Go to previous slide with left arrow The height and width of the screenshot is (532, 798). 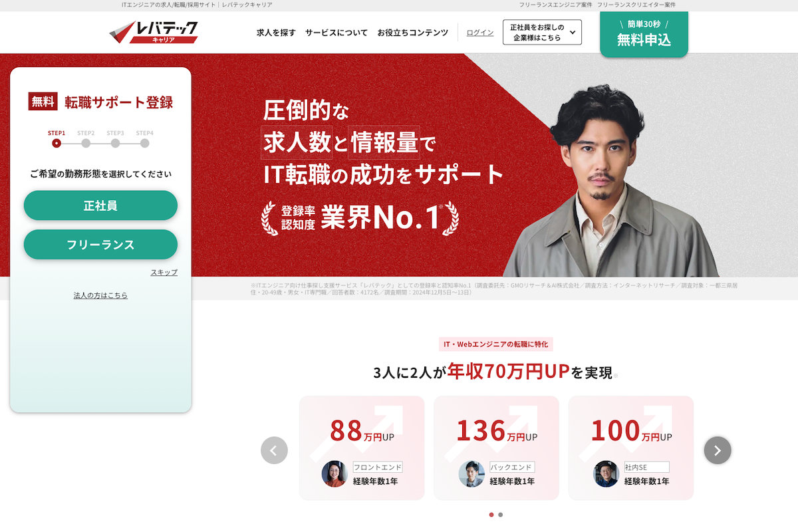click(x=274, y=450)
